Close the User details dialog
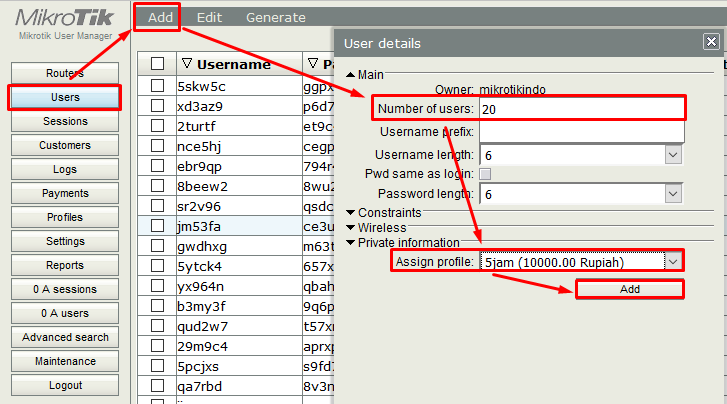 click(x=711, y=42)
